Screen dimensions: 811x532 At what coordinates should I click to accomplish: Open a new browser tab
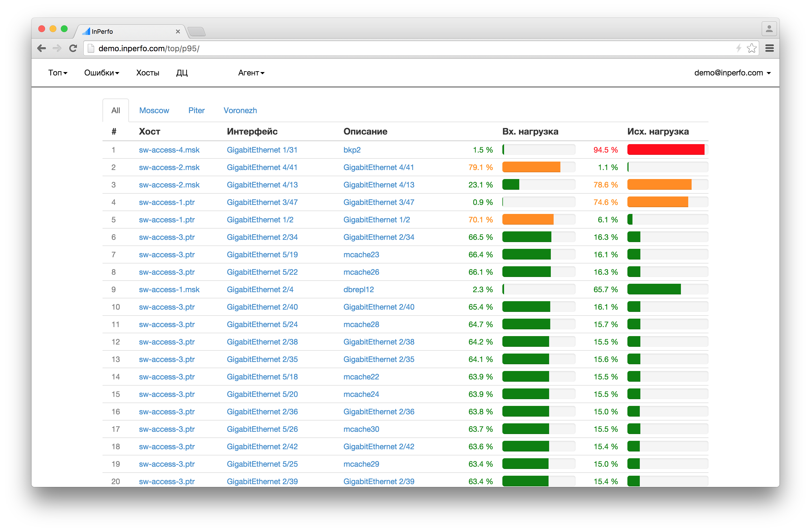(x=197, y=32)
